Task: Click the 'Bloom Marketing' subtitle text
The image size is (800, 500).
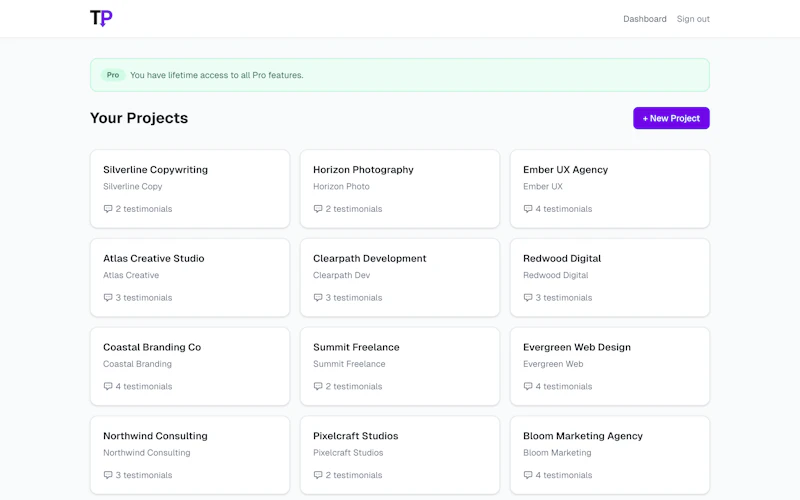Action: 557,453
